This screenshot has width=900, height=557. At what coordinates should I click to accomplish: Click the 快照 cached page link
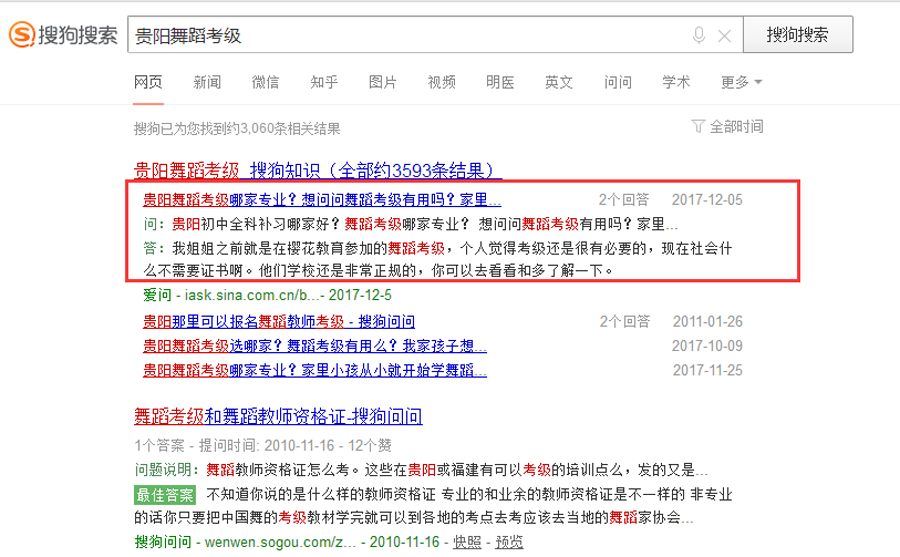(467, 542)
